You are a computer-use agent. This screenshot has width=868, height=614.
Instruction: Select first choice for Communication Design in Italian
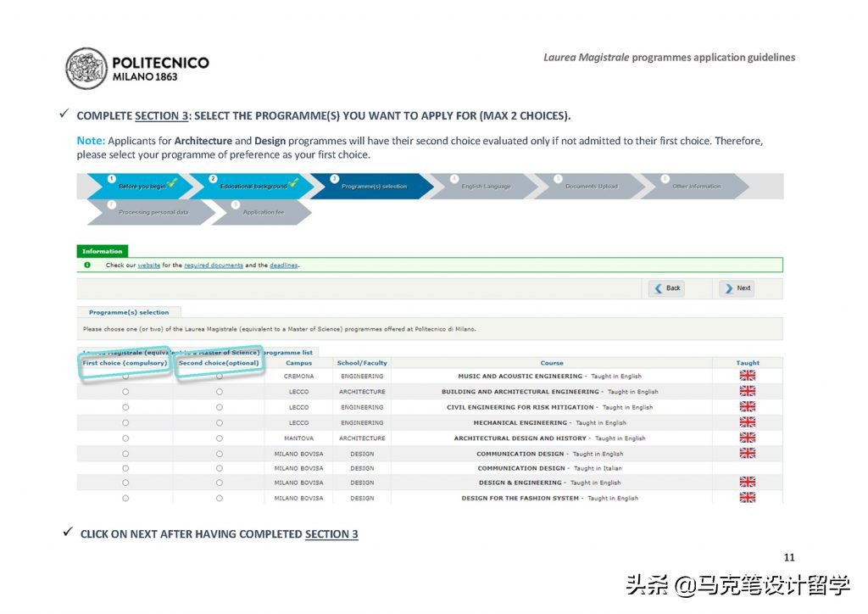point(125,468)
